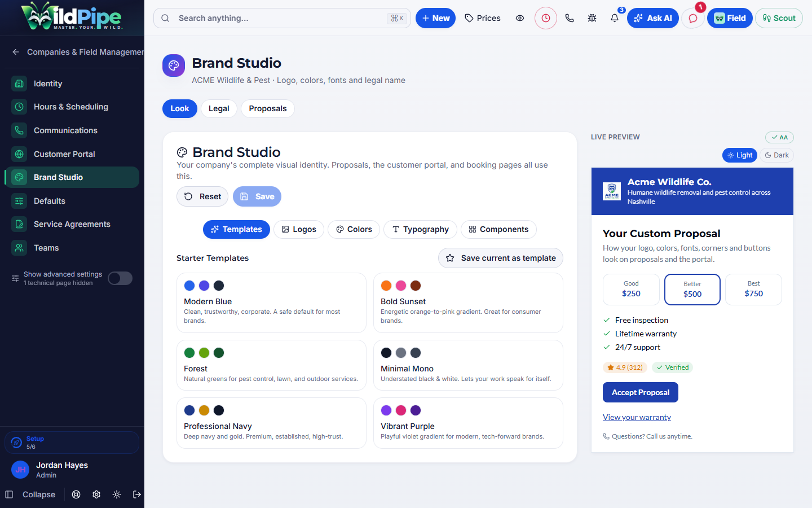Switch to the Legal tab
The height and width of the screenshot is (508, 812).
coord(219,108)
